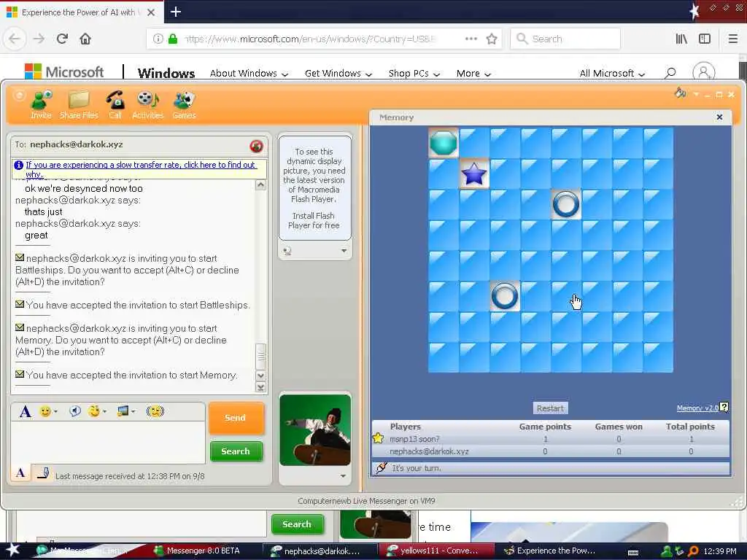
Task: Click your skateboarder display picture
Action: tap(315, 429)
